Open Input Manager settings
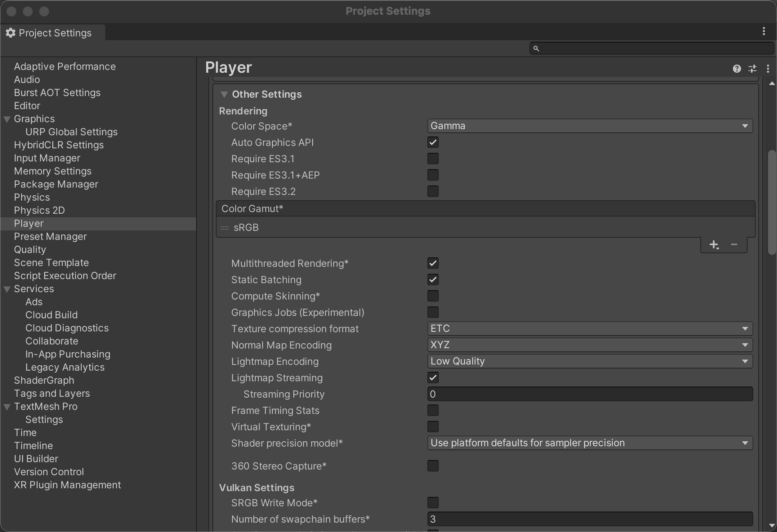 pos(47,158)
